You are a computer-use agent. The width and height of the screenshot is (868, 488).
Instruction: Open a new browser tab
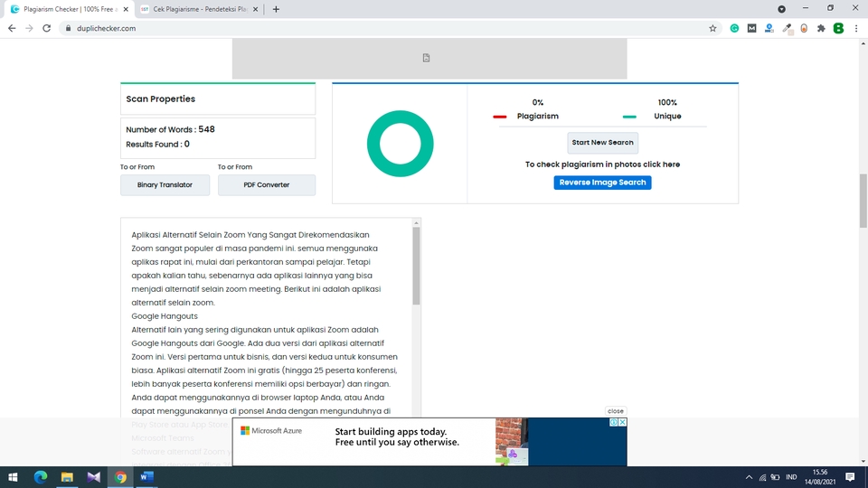tap(276, 9)
